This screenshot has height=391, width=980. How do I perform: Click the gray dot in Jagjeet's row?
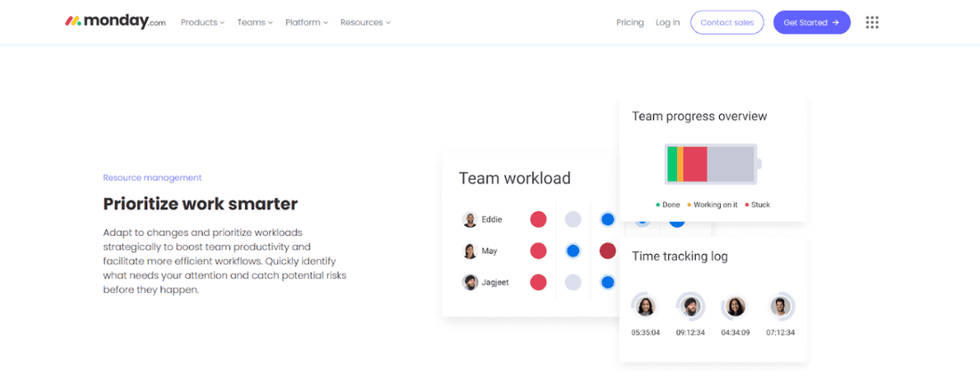[573, 282]
